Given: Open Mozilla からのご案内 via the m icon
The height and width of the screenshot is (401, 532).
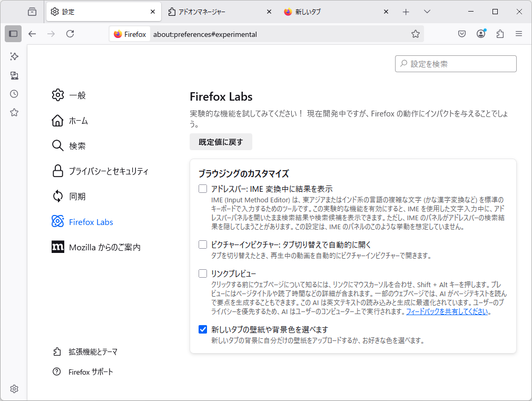Looking at the screenshot, I should tap(58, 247).
